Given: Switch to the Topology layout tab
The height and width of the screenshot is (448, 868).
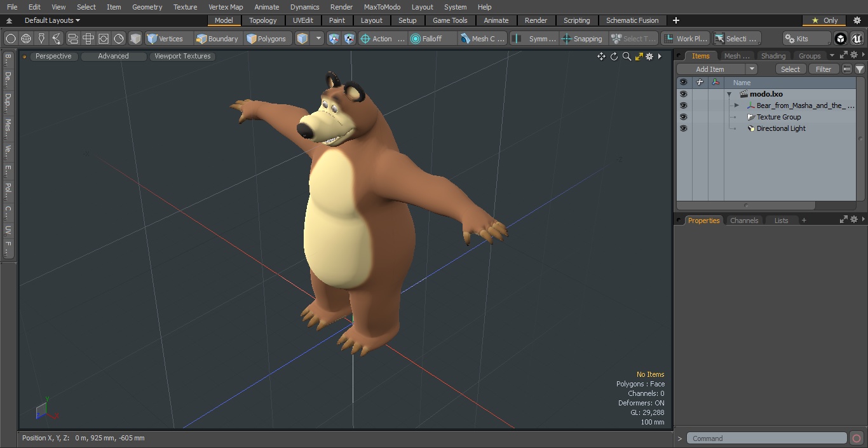Looking at the screenshot, I should point(263,20).
